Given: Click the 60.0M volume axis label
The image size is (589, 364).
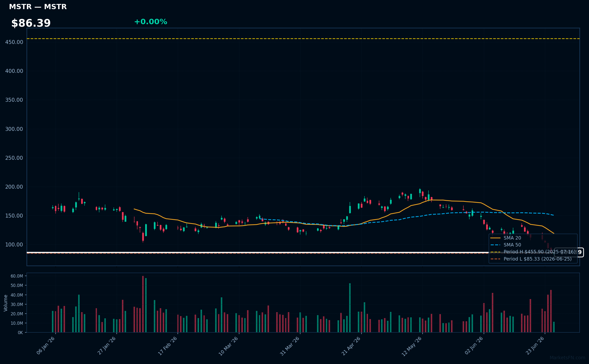Looking at the screenshot, I should (x=17, y=276).
